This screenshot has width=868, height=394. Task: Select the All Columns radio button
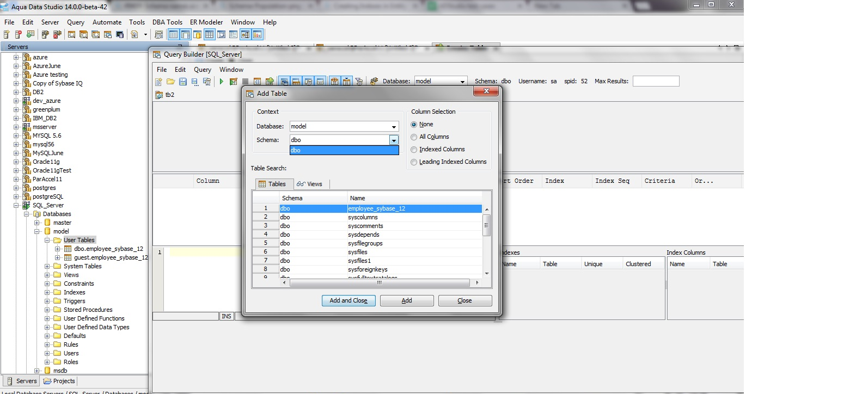tap(414, 137)
